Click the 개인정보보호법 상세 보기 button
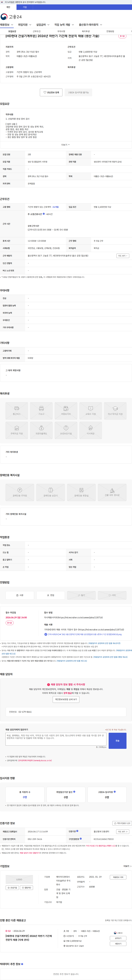This screenshot has width=132, height=980. click(66, 699)
